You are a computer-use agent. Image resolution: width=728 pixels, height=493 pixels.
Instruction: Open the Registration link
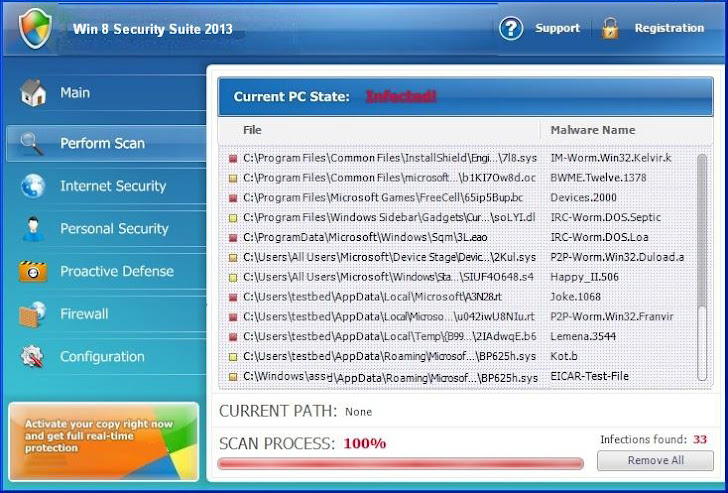[x=669, y=28]
